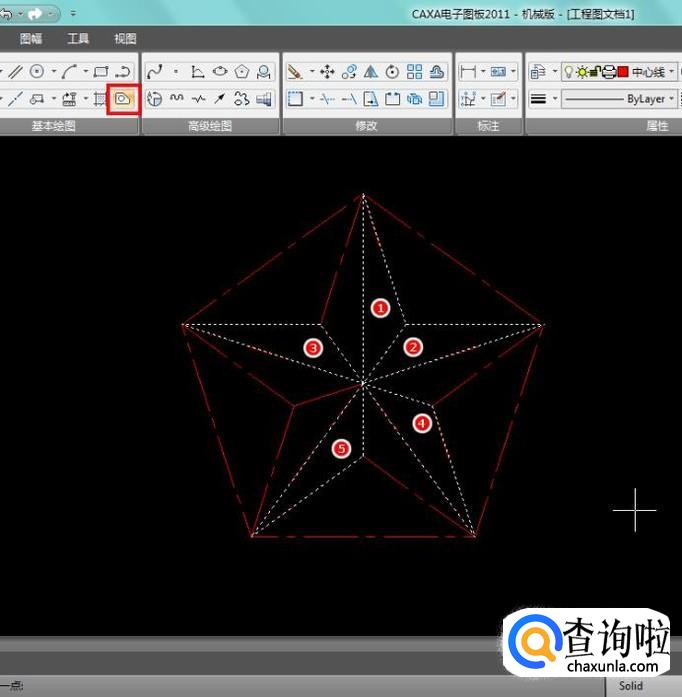Select the parallel lines tool
The width and height of the screenshot is (682, 697).
(x=16, y=72)
